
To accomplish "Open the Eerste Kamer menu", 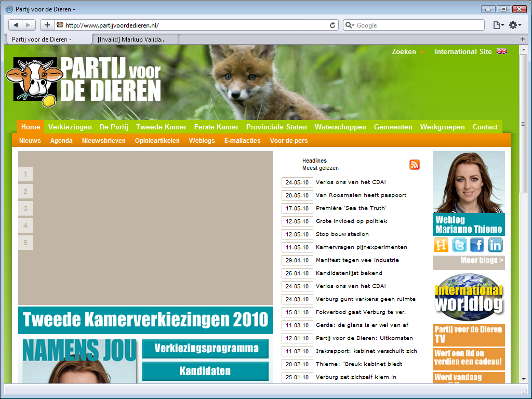I will [x=216, y=127].
